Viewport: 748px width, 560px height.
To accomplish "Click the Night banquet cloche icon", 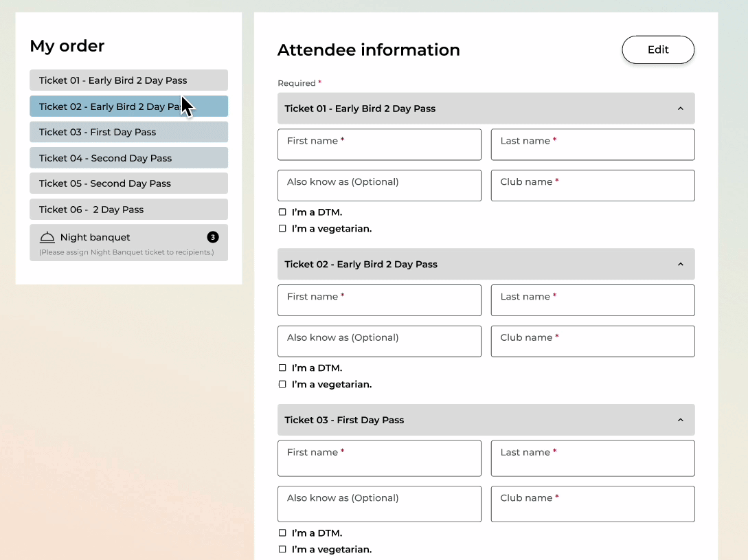I will click(47, 238).
